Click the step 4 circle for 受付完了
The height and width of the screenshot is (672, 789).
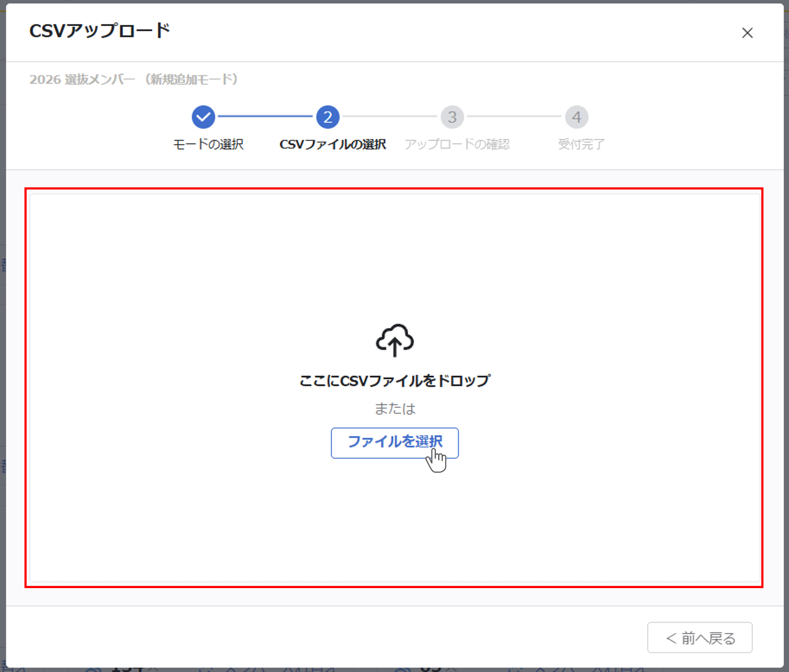tap(577, 117)
